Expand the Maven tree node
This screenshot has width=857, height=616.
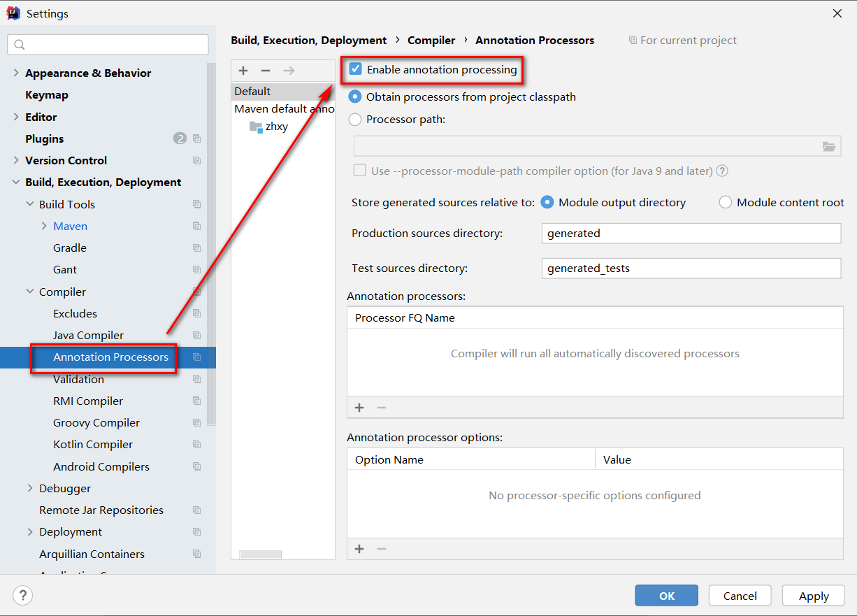tap(44, 226)
